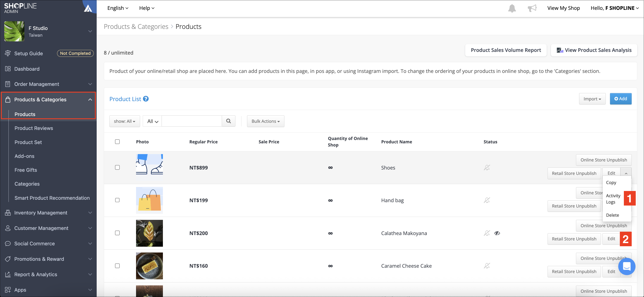Click View Product Sales Analysis

click(594, 50)
